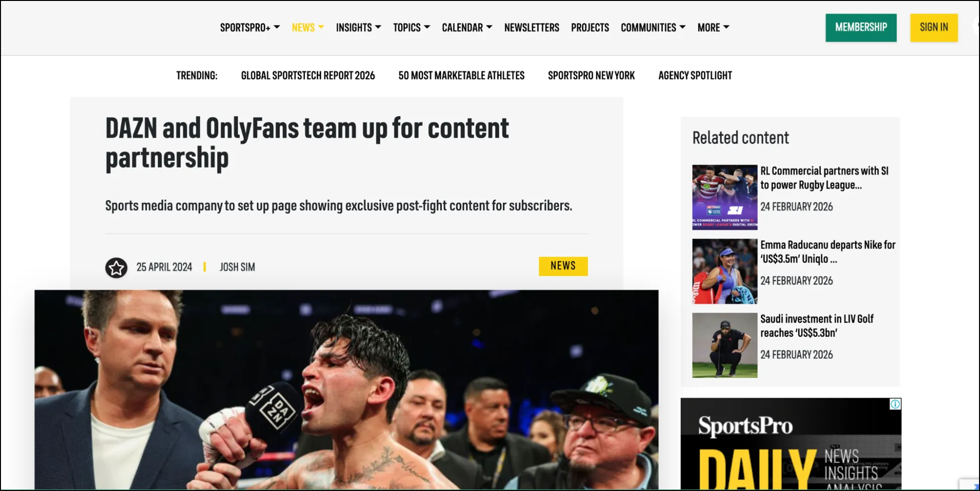The width and height of the screenshot is (980, 491).
Task: Click the green Membership button
Action: 861,27
